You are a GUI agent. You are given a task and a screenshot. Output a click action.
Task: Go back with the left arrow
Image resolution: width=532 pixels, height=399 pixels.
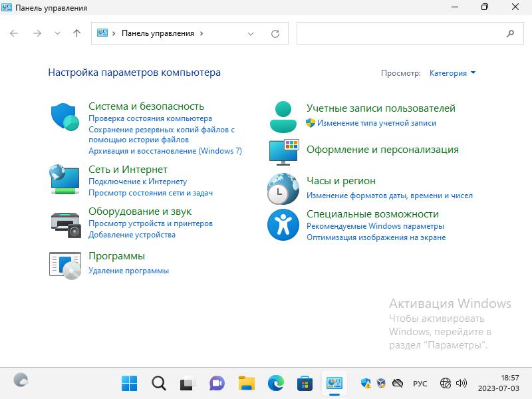point(14,33)
